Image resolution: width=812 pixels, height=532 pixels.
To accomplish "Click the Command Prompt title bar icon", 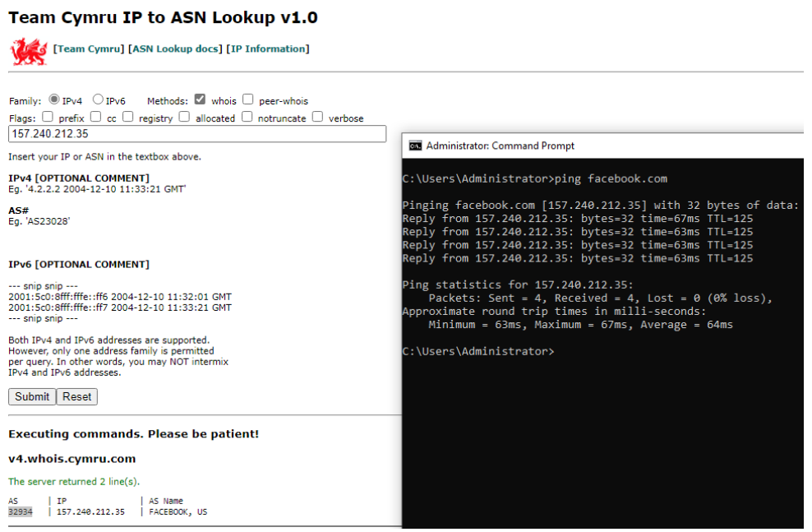I will [416, 146].
